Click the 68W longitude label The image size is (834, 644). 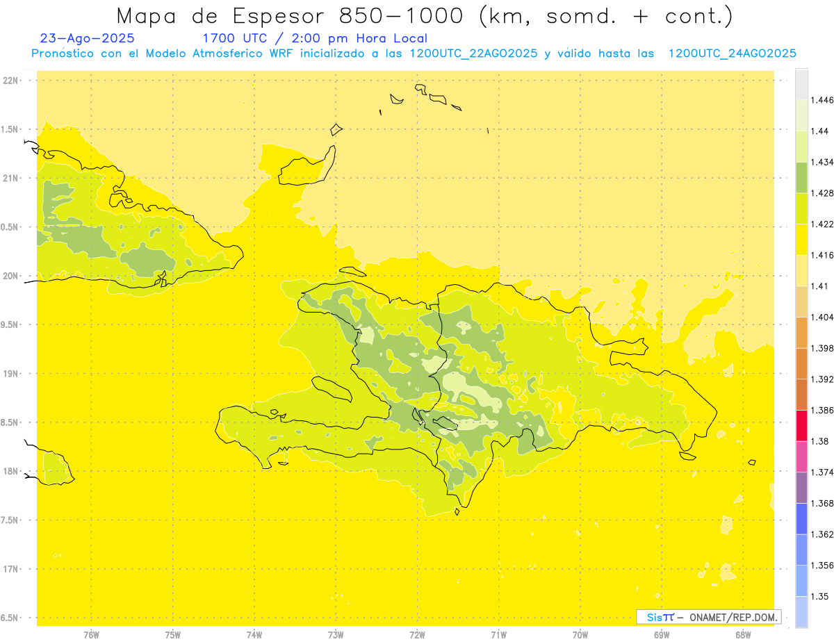click(743, 634)
